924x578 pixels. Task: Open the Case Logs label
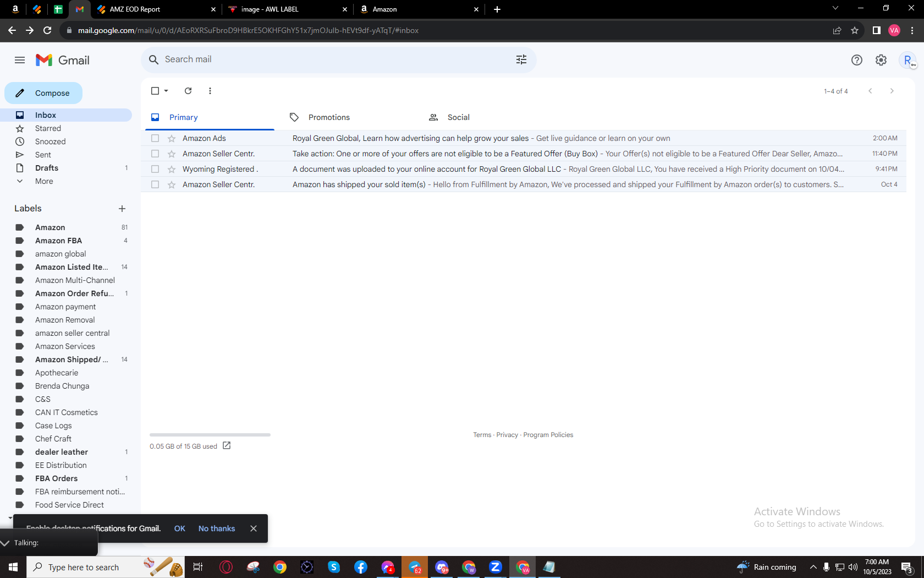pos(53,426)
